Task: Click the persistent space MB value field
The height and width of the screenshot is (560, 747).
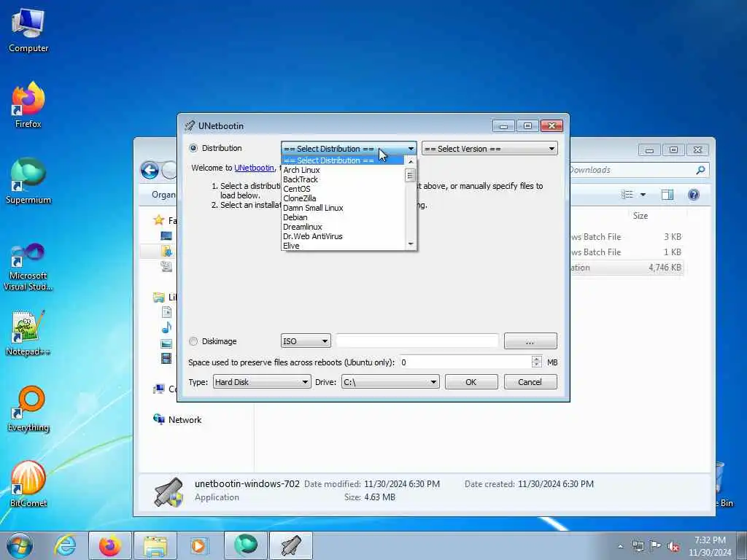Action: (465, 362)
